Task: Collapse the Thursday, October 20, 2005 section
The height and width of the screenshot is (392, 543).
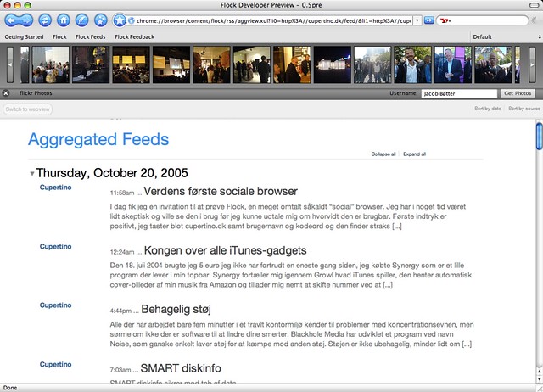Action: point(32,173)
